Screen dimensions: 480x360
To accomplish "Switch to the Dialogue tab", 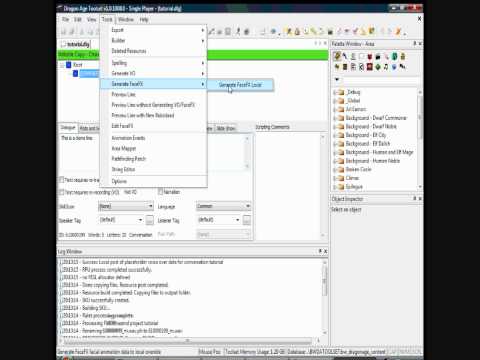I will (x=68, y=128).
